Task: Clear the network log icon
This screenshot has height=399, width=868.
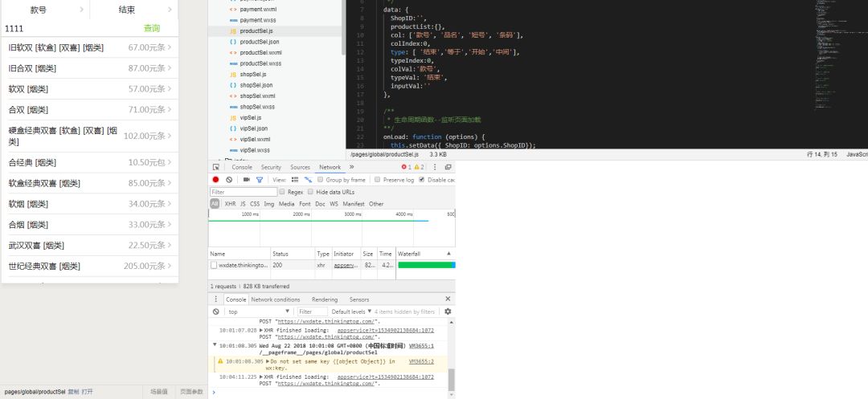Action: 229,180
